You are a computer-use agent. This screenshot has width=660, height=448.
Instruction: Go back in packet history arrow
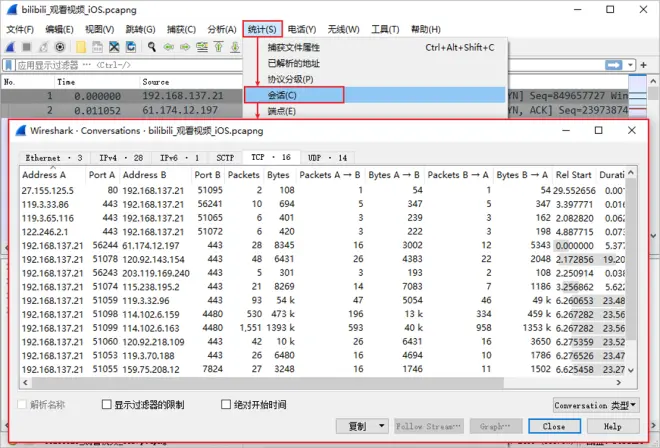(x=169, y=47)
